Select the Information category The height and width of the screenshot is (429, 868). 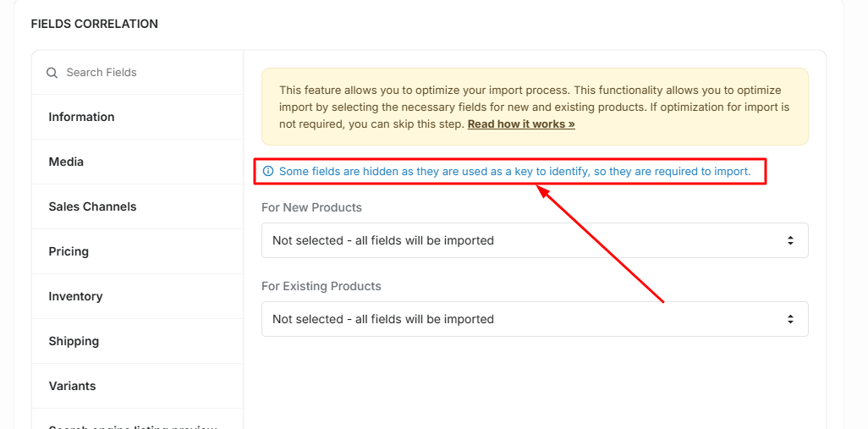click(x=137, y=117)
